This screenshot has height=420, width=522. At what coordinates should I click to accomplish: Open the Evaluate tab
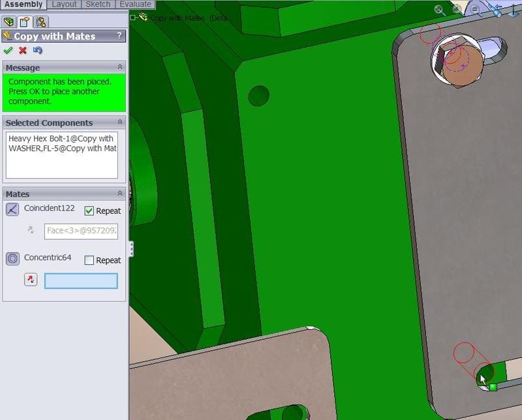point(135,4)
